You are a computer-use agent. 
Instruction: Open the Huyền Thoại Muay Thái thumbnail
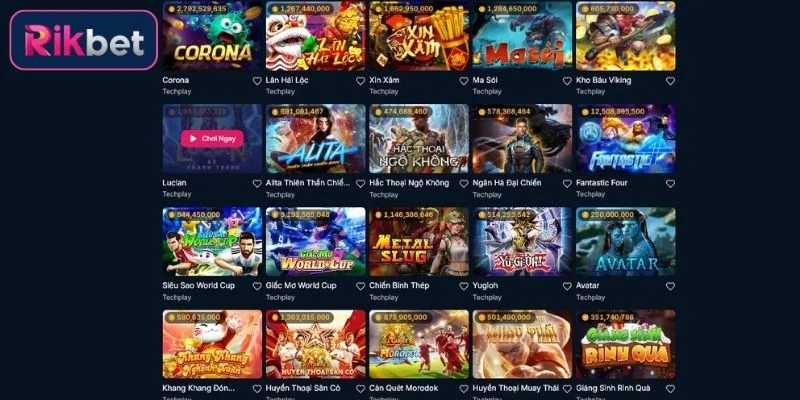coord(522,344)
